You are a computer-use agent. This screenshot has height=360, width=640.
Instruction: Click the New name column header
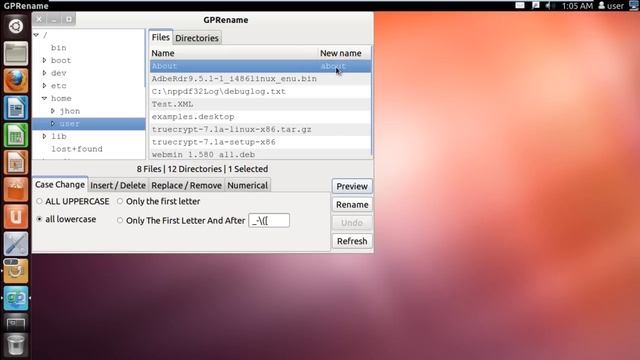(x=344, y=53)
